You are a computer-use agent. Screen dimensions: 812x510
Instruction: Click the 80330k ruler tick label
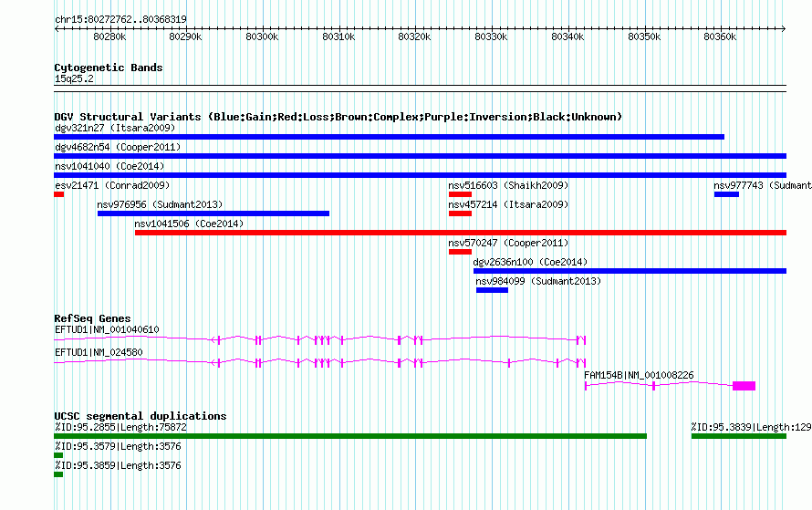click(x=491, y=36)
